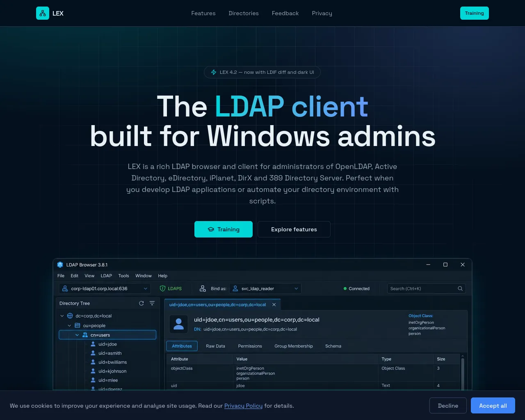
Task: Click the hero Training button with graduation cap
Action: pos(224,229)
